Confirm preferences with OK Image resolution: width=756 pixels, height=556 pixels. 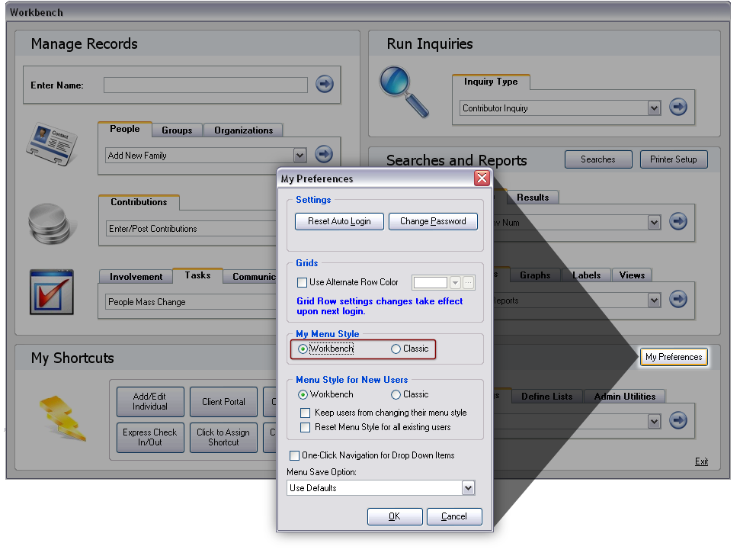[395, 516]
